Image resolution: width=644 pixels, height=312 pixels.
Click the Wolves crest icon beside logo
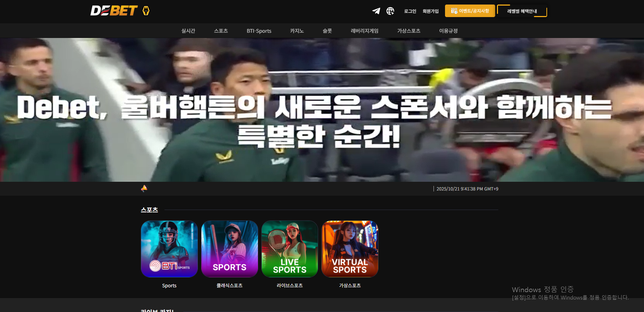click(146, 11)
